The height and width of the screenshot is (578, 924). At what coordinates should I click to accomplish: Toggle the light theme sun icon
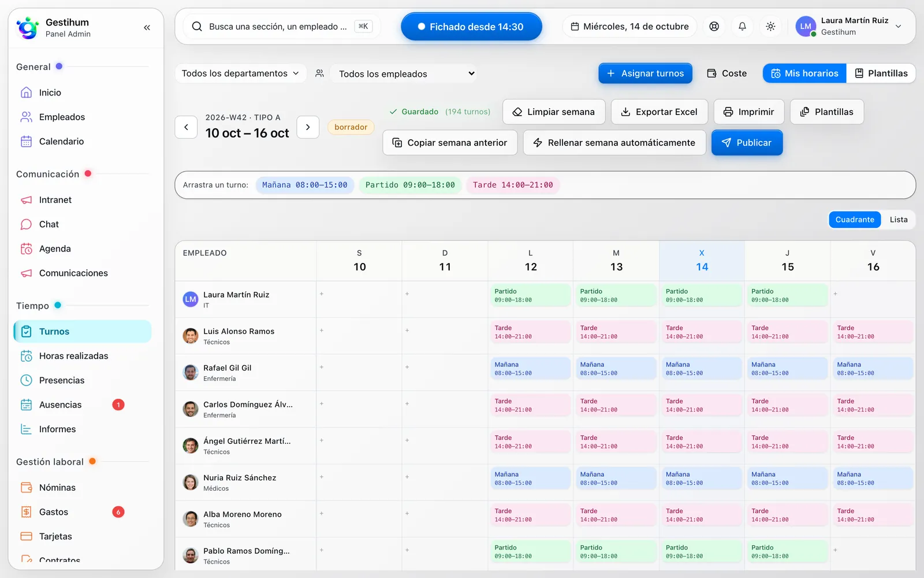coord(770,27)
